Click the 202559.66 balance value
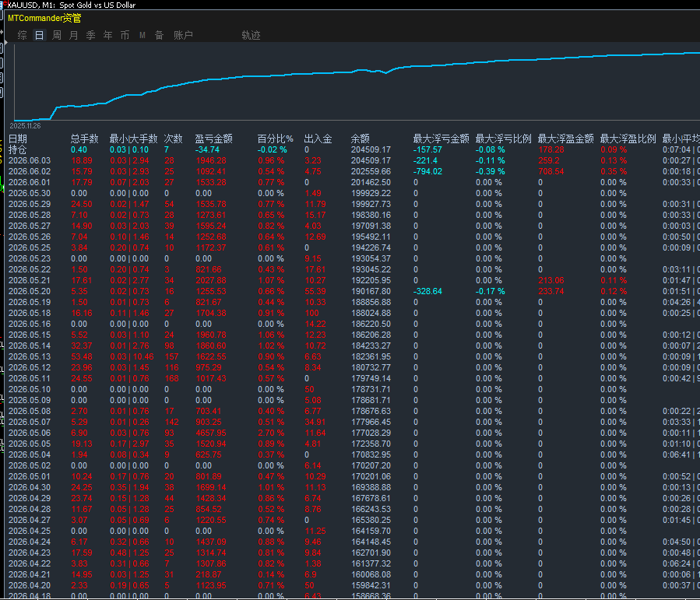 pyautogui.click(x=371, y=171)
